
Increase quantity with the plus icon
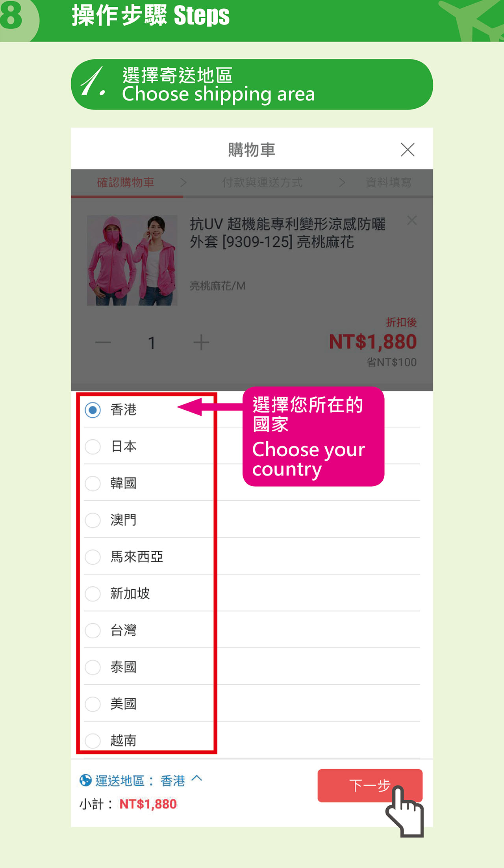[x=201, y=342]
